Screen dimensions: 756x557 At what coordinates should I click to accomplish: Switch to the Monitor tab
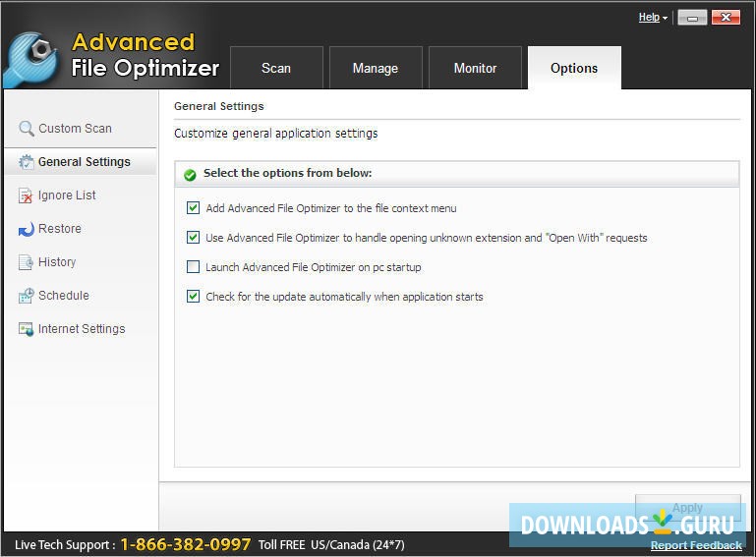[x=475, y=68]
